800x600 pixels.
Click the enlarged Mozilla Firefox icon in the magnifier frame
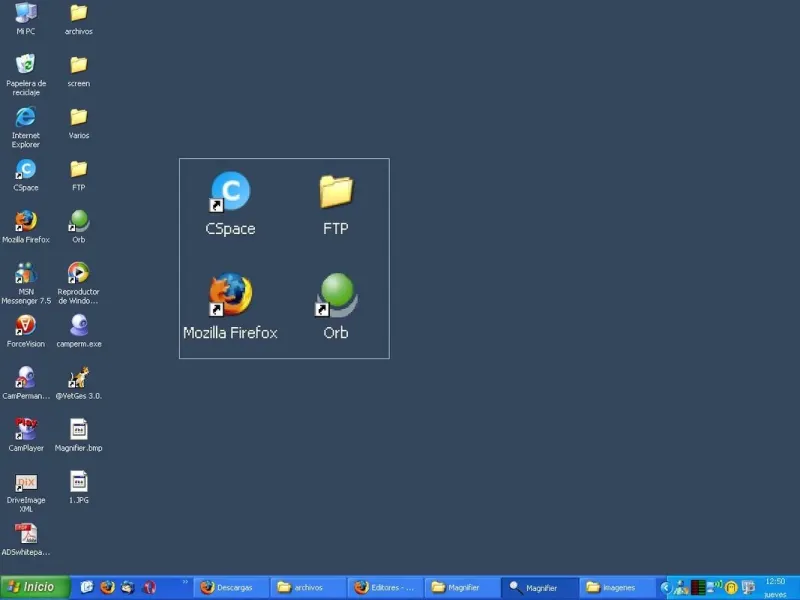(231, 295)
